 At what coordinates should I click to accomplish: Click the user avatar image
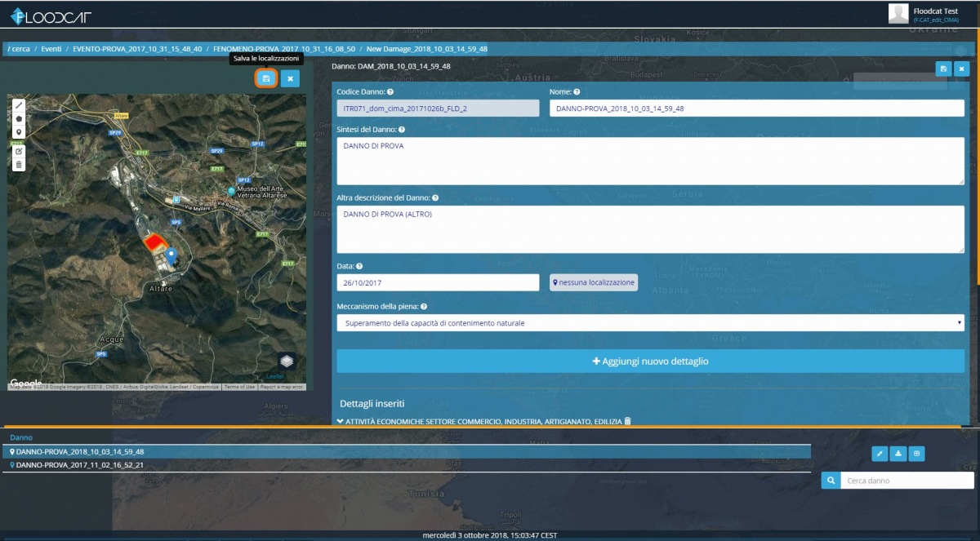[x=898, y=13]
